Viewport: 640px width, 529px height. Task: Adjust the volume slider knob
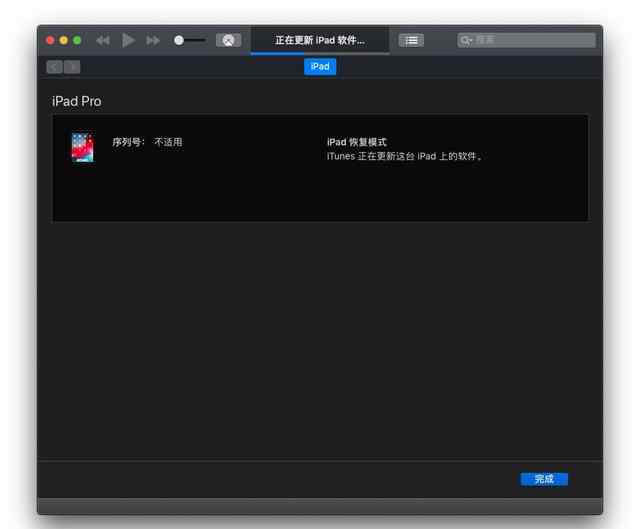coord(179,40)
